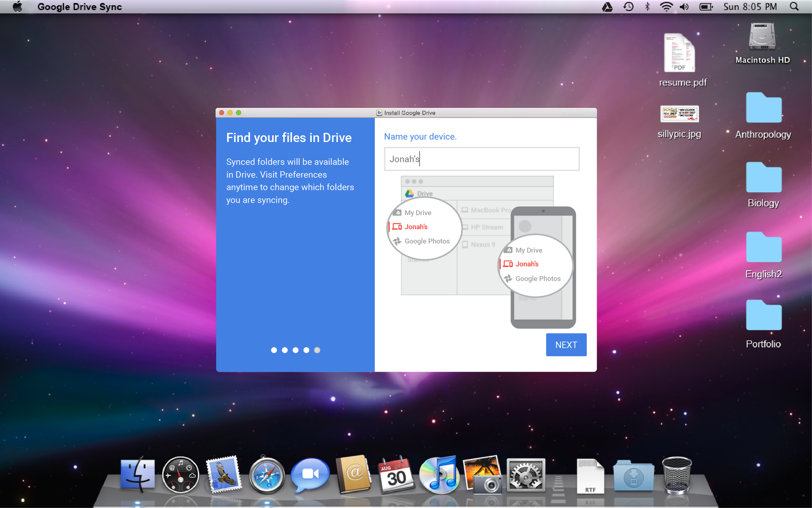
Task: Click the Google Drive menu bar icon
Action: (607, 7)
